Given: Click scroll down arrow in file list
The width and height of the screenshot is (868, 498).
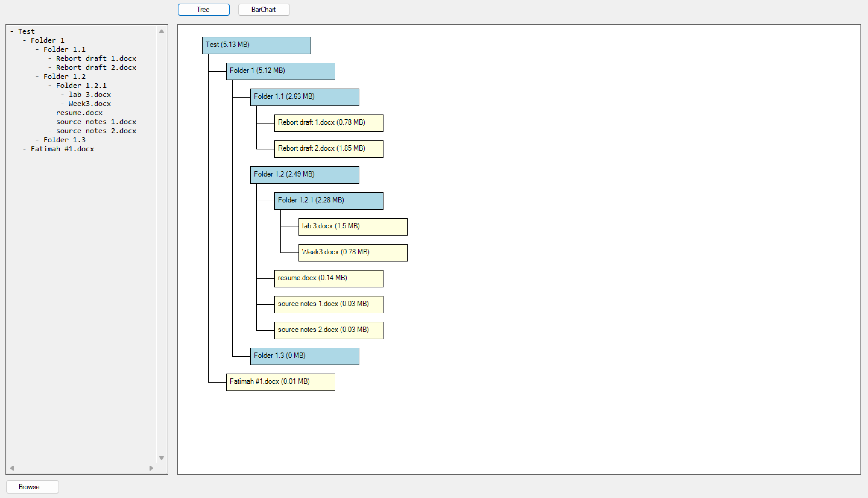Looking at the screenshot, I should [x=162, y=458].
